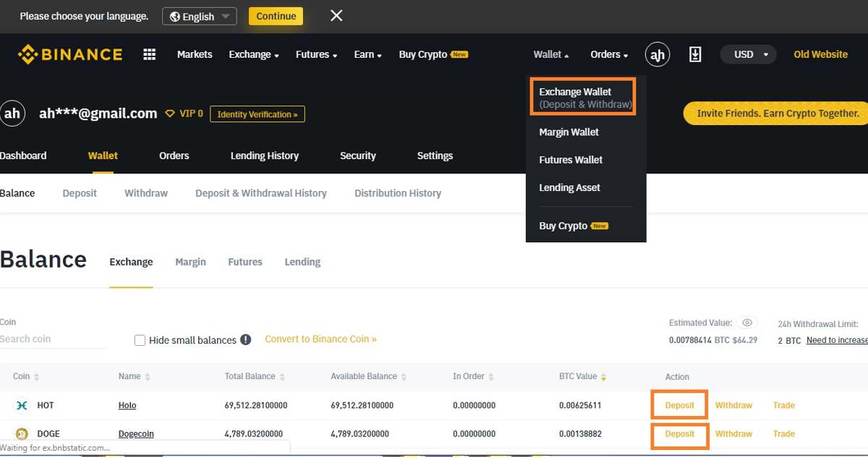Sort by Name column arrows

(x=148, y=377)
